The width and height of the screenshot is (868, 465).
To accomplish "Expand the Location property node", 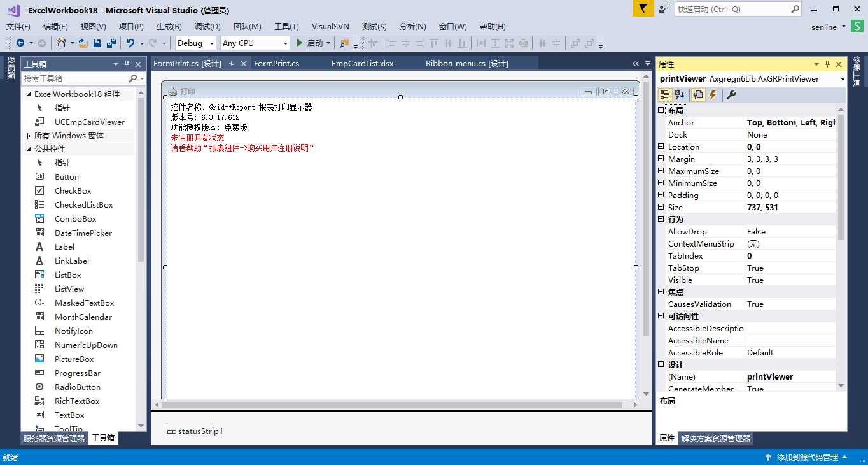I will tap(661, 147).
